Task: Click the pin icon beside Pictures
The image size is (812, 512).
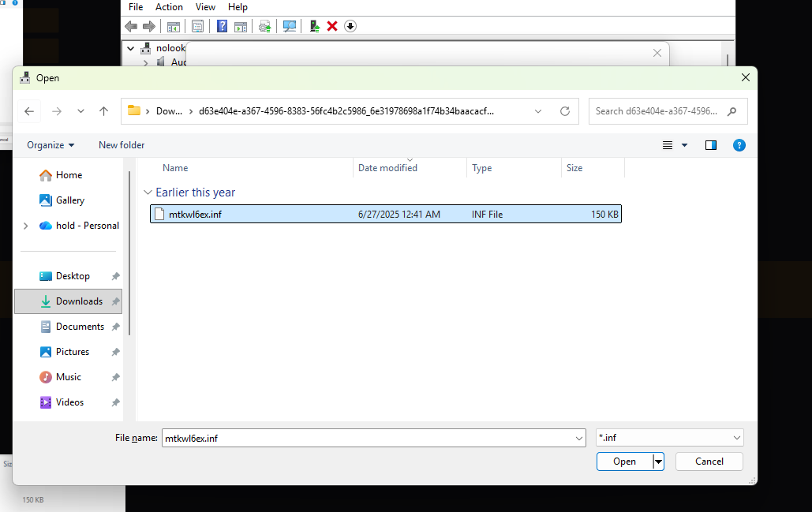Action: (115, 352)
